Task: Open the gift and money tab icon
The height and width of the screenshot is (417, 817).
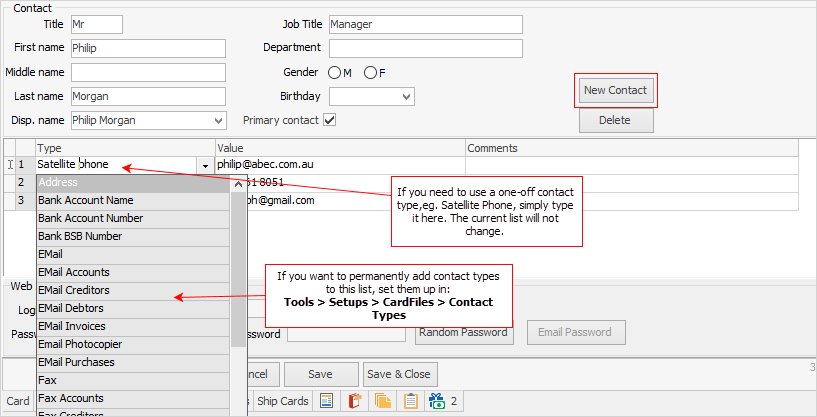Action: 437,401
